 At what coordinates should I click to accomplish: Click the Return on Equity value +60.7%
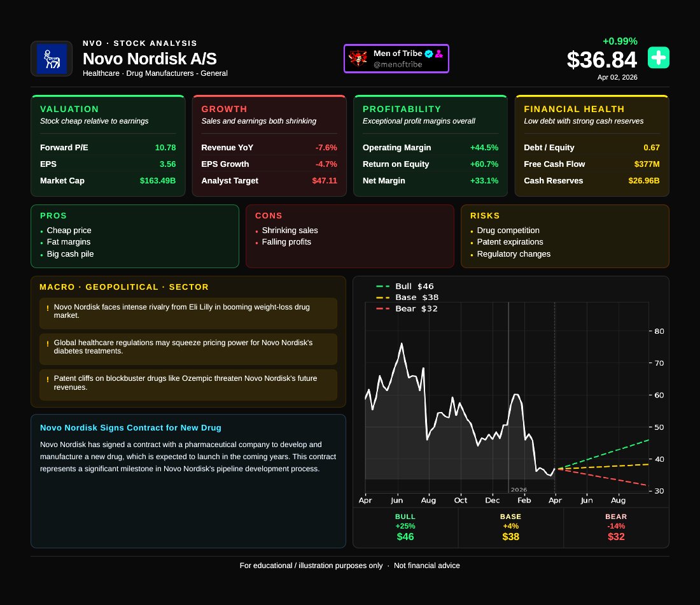point(484,164)
